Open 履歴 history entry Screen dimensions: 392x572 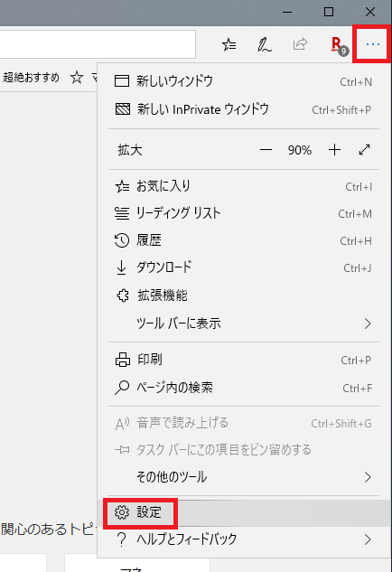tap(244, 240)
